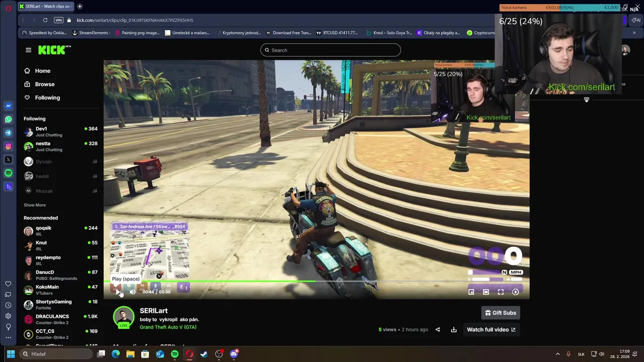Open Opera sidebar history clock icon
The height and width of the screenshot is (362, 644).
pyautogui.click(x=8, y=305)
